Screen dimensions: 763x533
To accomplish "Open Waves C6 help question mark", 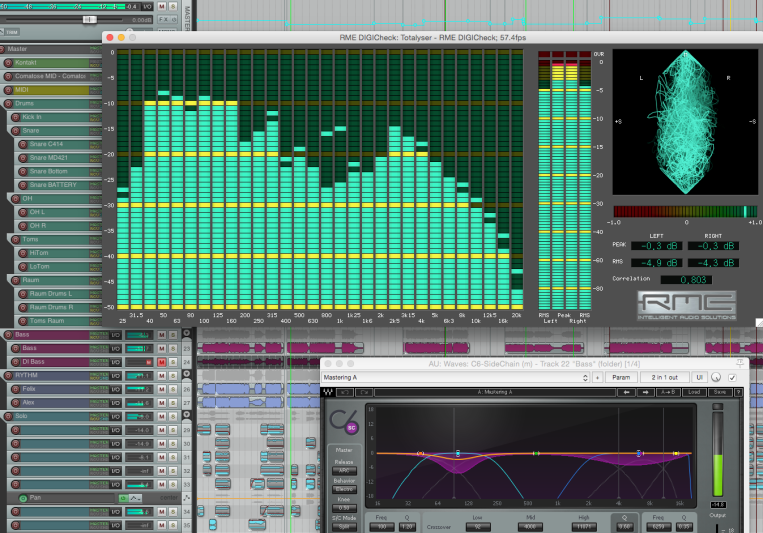I will (x=738, y=392).
